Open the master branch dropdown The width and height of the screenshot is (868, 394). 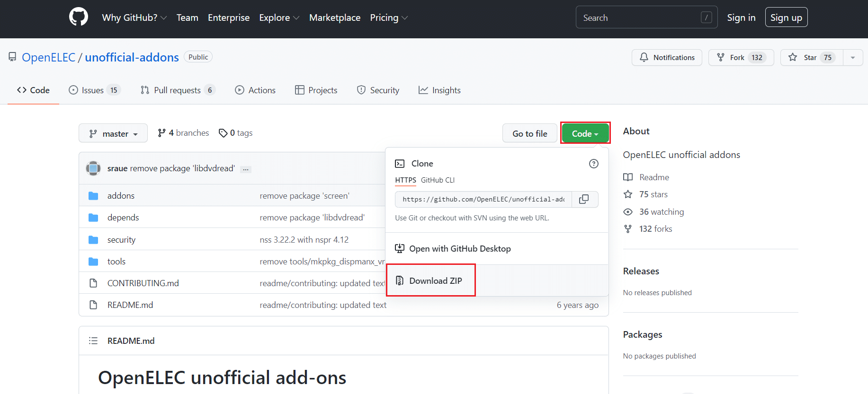113,133
